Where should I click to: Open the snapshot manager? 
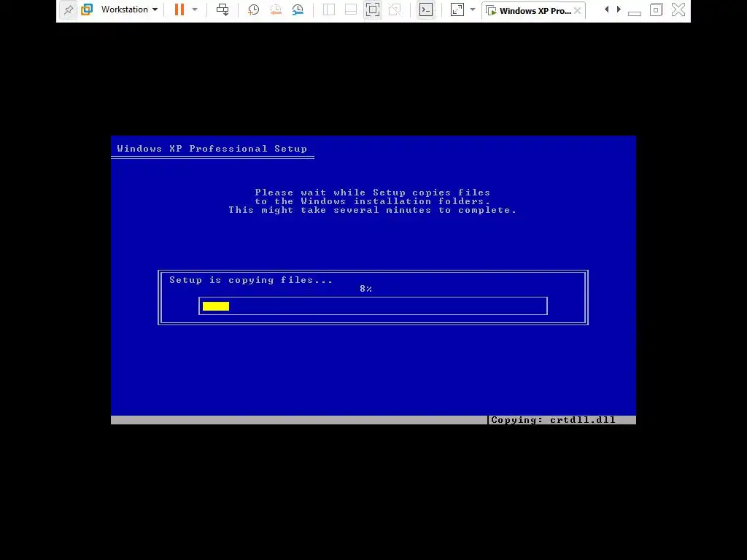(298, 9)
